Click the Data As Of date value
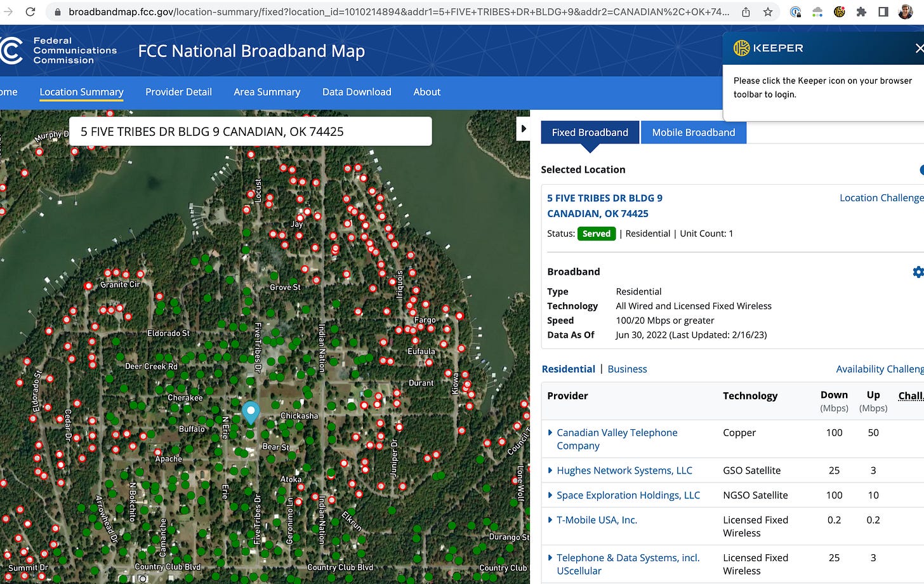The height and width of the screenshot is (584, 924). click(x=691, y=335)
